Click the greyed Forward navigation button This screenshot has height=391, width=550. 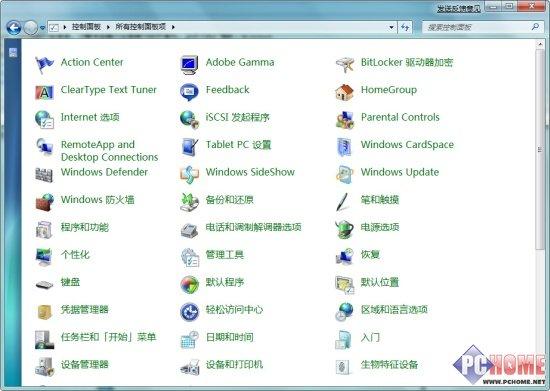[x=31, y=27]
